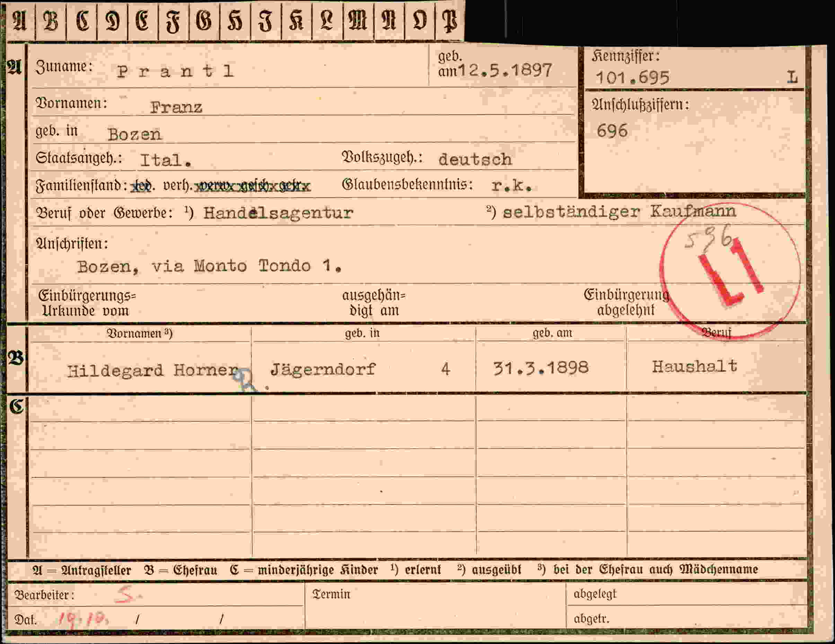
Task: Click the occupation 'Handelsagentur'
Action: (278, 213)
